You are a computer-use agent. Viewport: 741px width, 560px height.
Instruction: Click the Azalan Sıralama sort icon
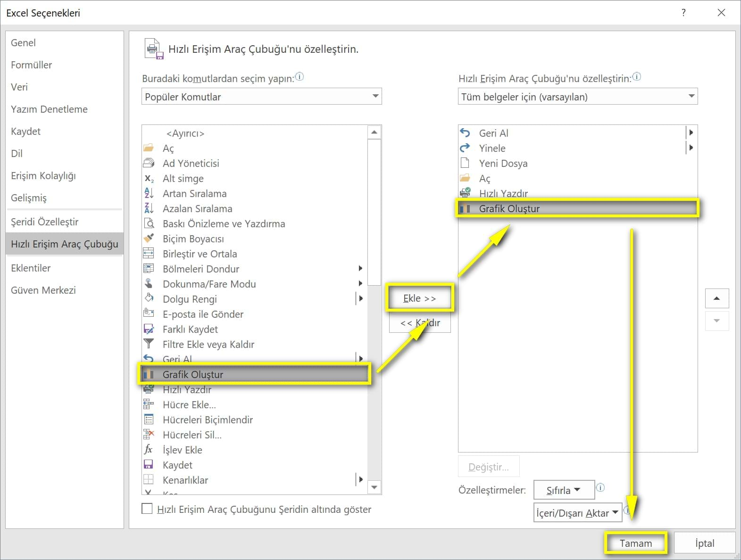tap(149, 208)
